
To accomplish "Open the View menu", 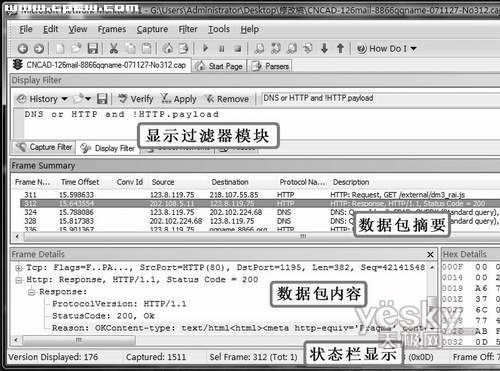I will (x=78, y=29).
